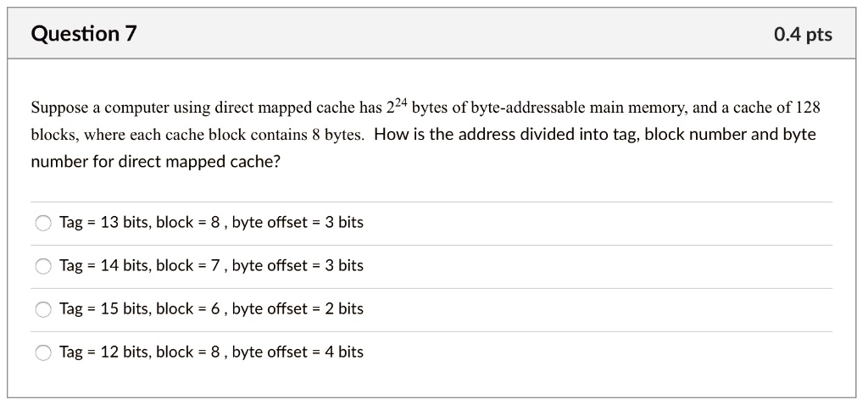The image size is (868, 405).
Task: Click 'block = 8' in the Tag = 12 answer
Action: [x=189, y=352]
